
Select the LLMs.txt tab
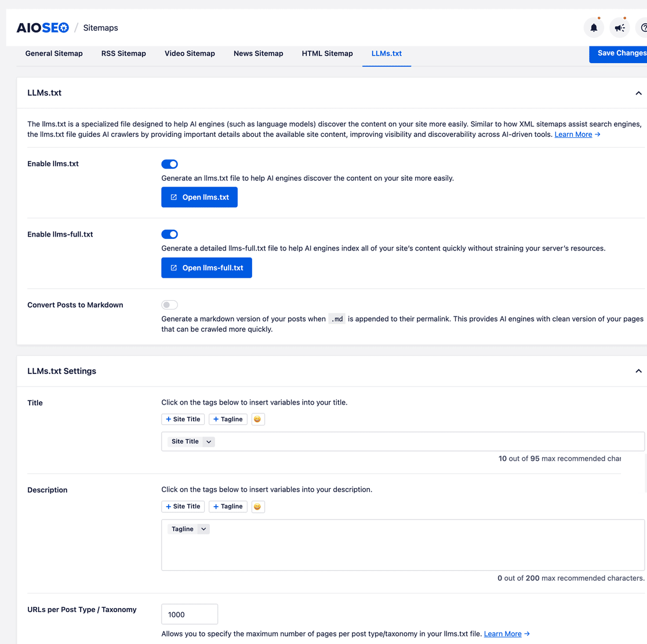(387, 54)
